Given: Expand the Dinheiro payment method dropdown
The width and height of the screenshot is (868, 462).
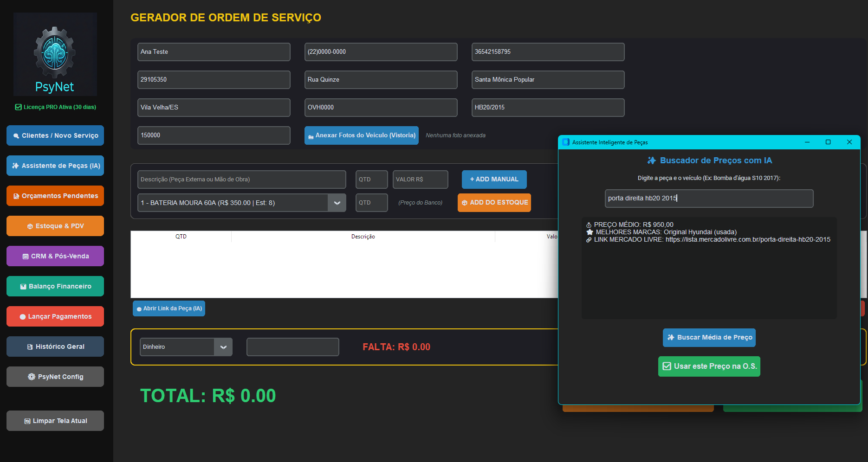Looking at the screenshot, I should [x=223, y=347].
